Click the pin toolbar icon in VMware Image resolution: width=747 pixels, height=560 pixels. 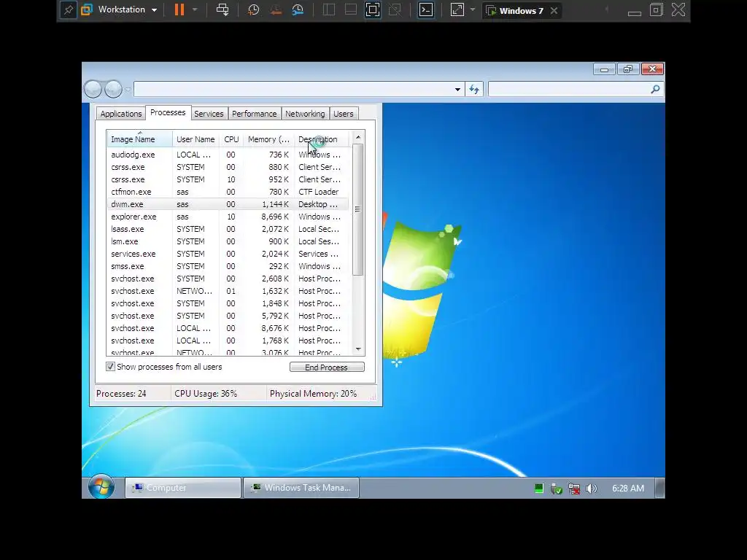69,10
